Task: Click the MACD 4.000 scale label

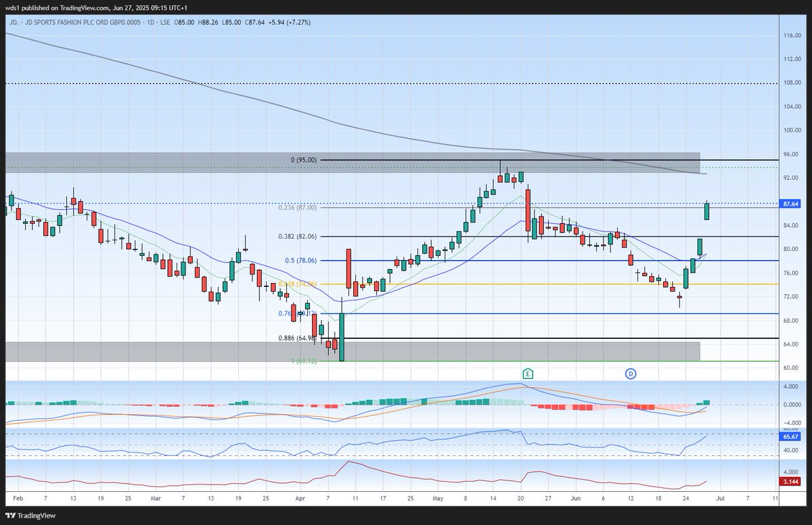Action: [x=792, y=387]
